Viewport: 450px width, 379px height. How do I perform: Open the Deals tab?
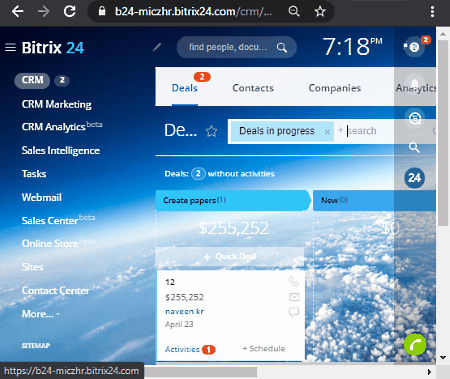[185, 88]
